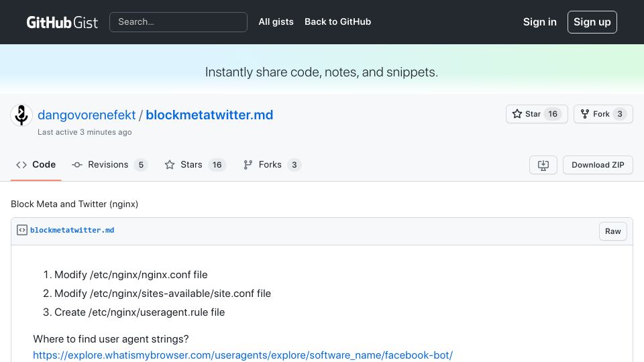Go Back to GitHub
This screenshot has height=362, width=644.
pyautogui.click(x=337, y=21)
